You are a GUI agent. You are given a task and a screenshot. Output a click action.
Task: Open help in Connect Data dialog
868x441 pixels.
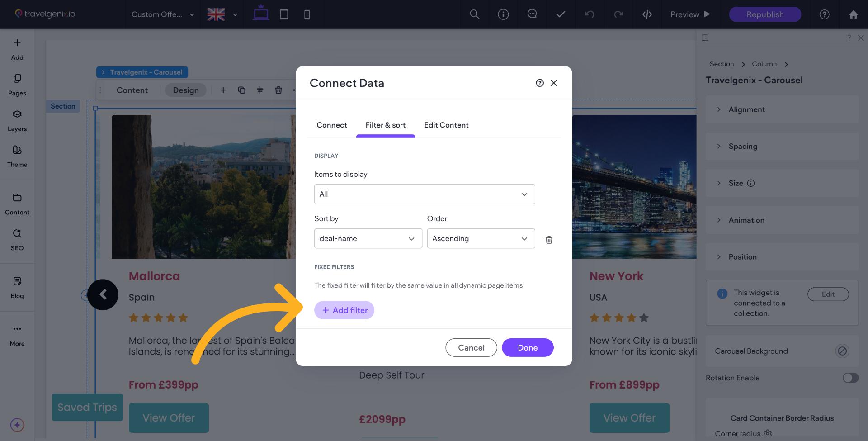pos(540,83)
